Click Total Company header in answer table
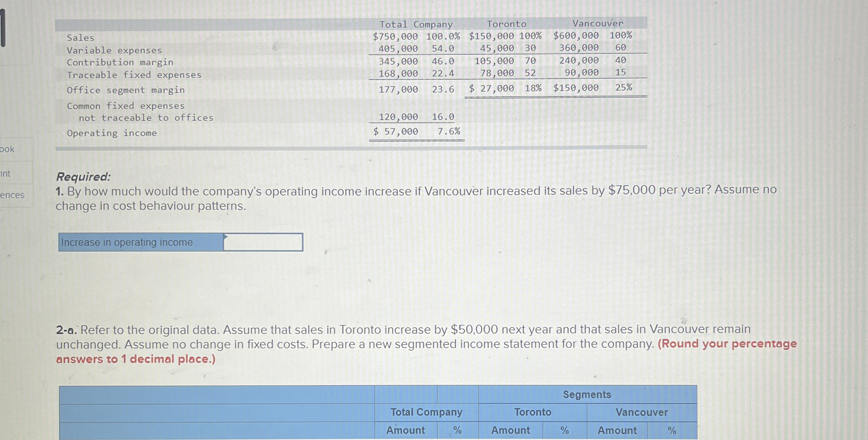Screen dimensions: 868x440 coord(426,412)
